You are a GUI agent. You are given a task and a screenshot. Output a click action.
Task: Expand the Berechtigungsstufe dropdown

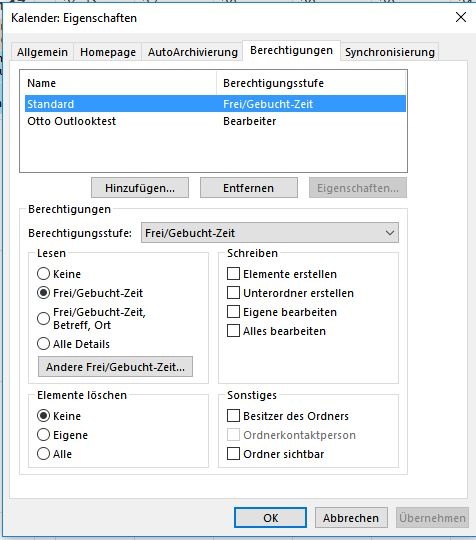pos(270,233)
